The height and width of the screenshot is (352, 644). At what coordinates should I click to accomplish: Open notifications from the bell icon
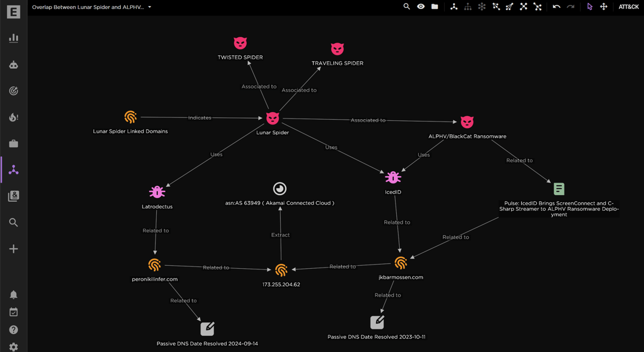point(13,294)
